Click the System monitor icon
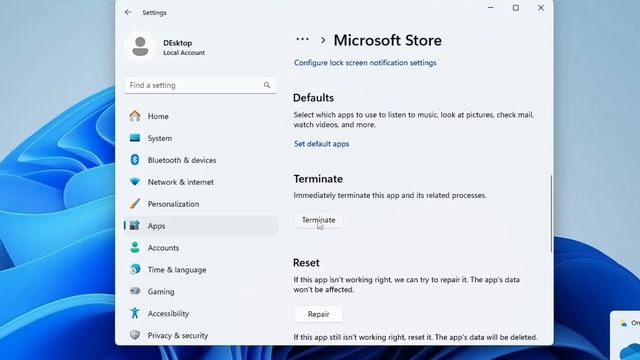640x360 pixels. tap(135, 138)
